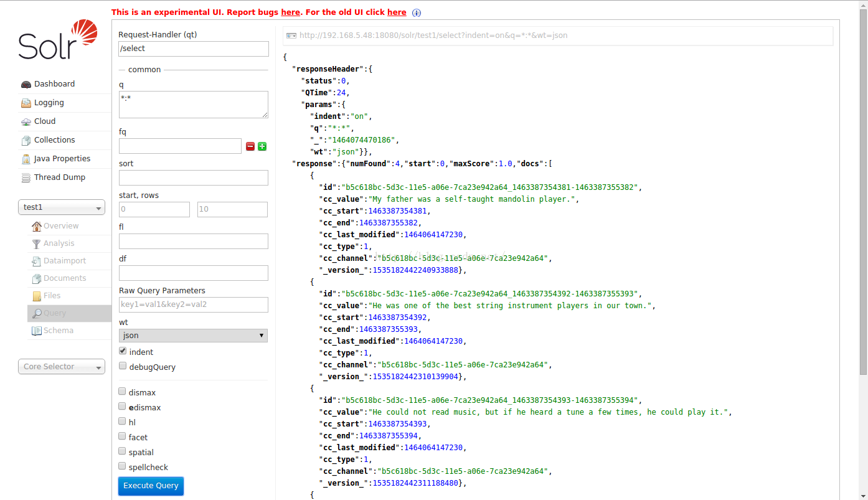The width and height of the screenshot is (868, 500).
Task: Click the Logging notepad icon
Action: [x=26, y=103]
